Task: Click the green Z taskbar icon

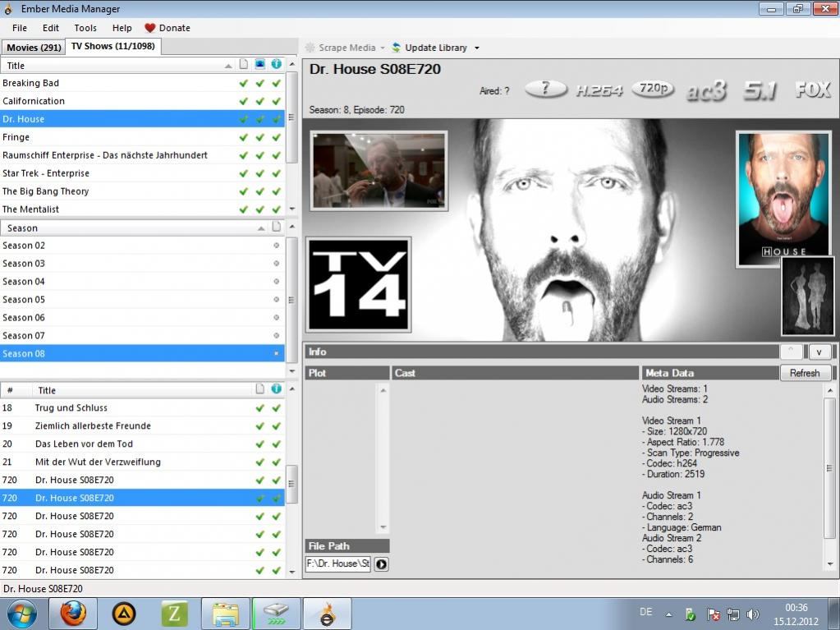Action: (x=175, y=614)
